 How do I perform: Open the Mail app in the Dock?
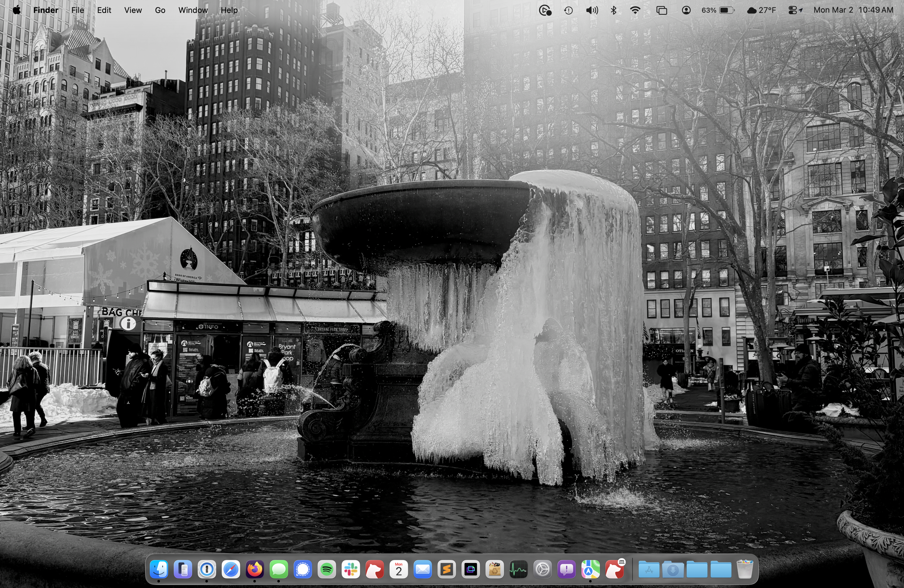point(423,570)
